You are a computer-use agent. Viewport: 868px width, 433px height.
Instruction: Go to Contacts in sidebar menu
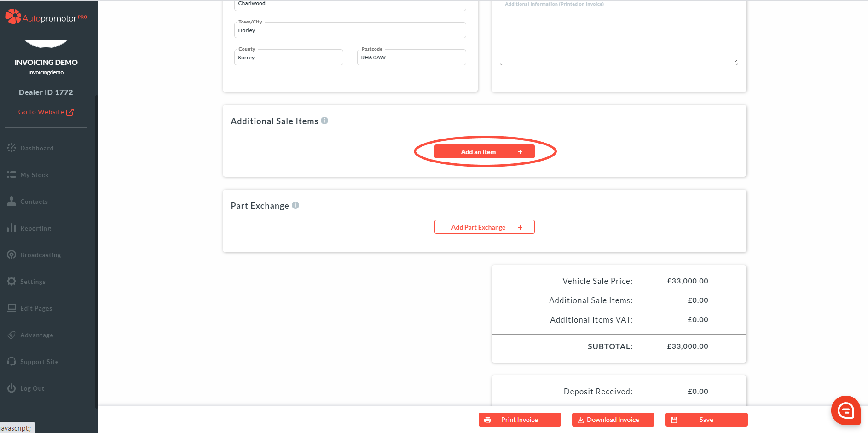pyautogui.click(x=34, y=202)
